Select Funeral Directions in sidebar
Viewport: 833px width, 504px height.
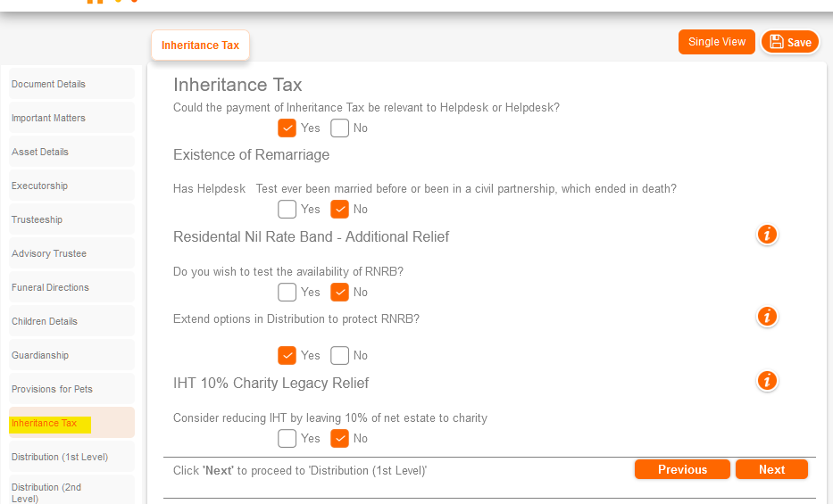[x=51, y=287]
